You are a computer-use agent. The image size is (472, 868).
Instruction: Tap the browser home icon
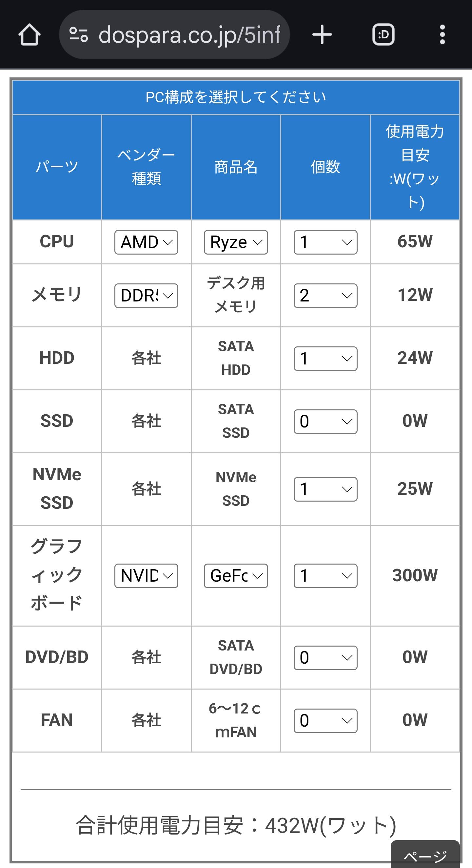(x=29, y=34)
